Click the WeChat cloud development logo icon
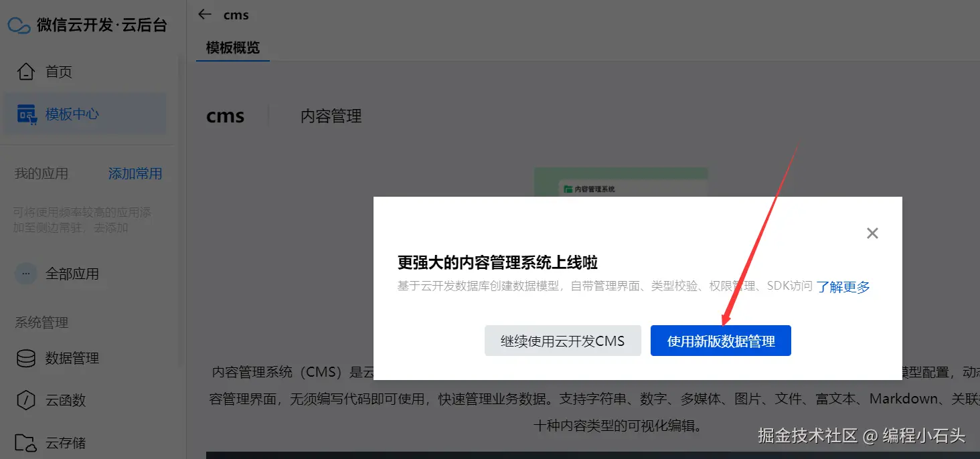980x459 pixels. pyautogui.click(x=19, y=25)
